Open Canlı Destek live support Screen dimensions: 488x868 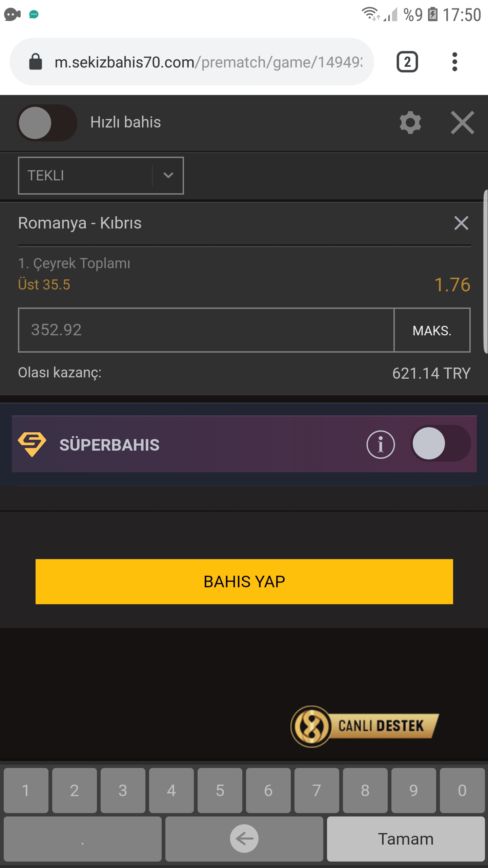[x=365, y=726]
